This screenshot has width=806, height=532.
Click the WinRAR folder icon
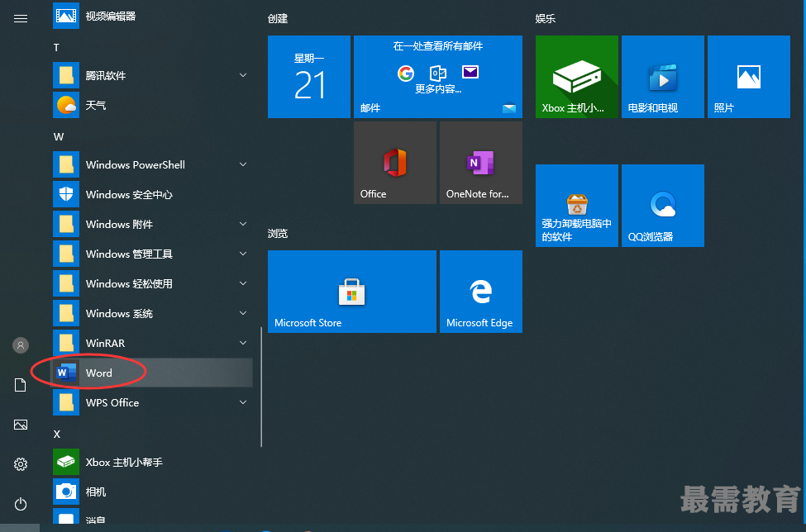click(x=66, y=344)
